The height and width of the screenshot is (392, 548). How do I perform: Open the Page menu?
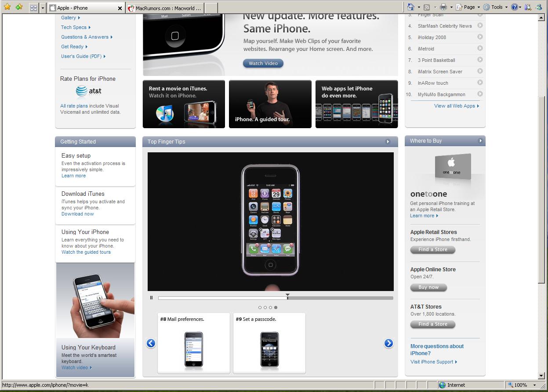click(x=468, y=7)
